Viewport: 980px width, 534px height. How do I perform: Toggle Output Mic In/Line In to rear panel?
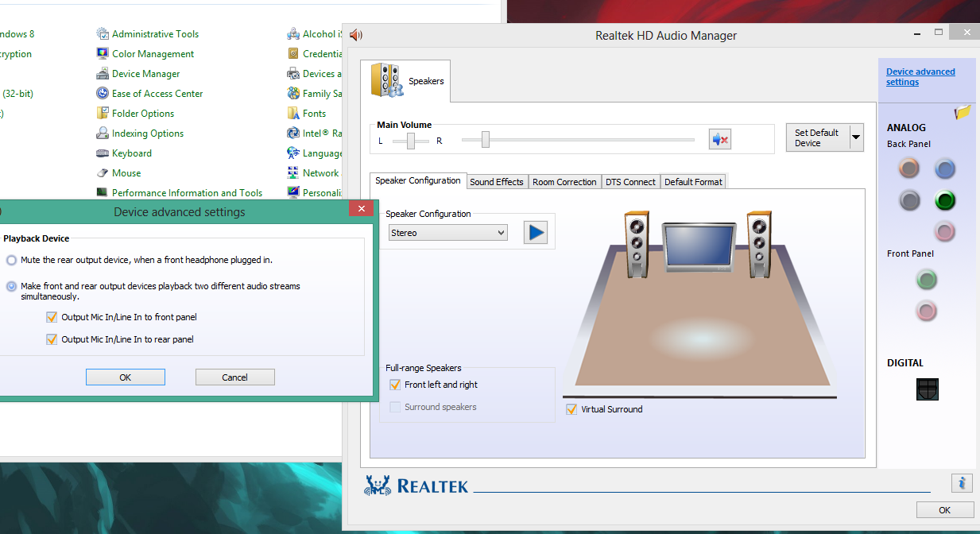[52, 339]
